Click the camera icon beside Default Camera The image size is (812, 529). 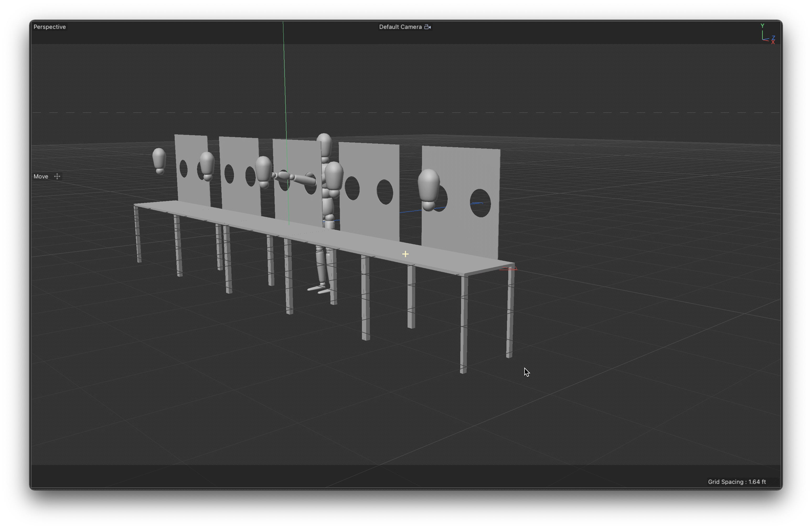point(427,27)
